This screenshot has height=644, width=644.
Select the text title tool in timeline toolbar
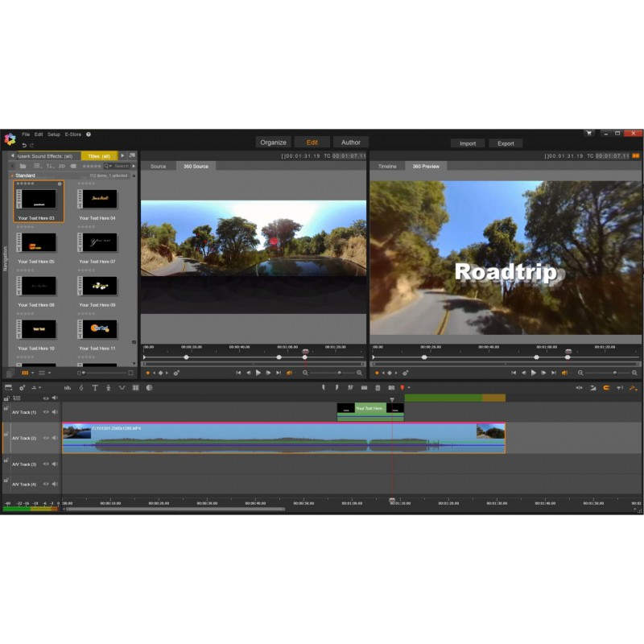[x=94, y=388]
